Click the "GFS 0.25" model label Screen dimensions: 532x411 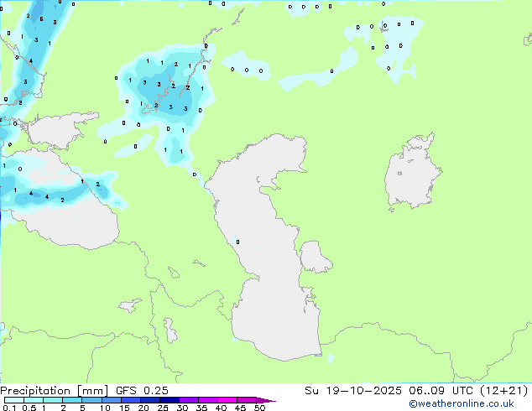[142, 391]
